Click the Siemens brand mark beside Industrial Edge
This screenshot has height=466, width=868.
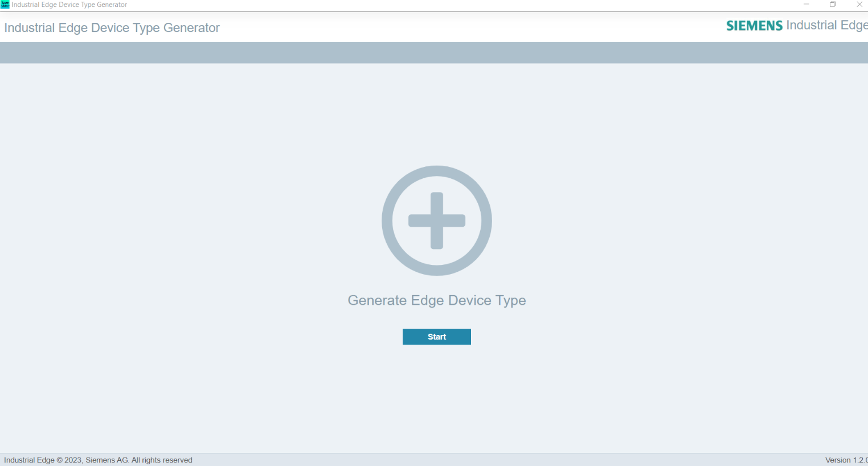[753, 25]
